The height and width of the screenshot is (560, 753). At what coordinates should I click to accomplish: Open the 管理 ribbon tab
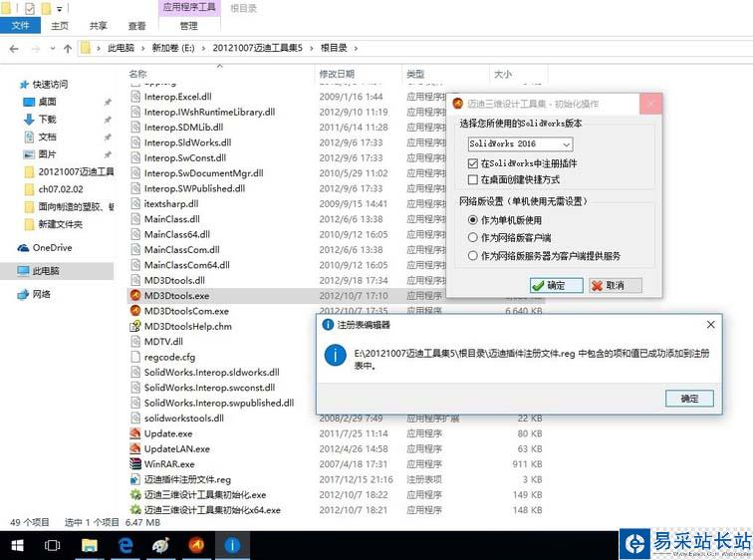[188, 26]
